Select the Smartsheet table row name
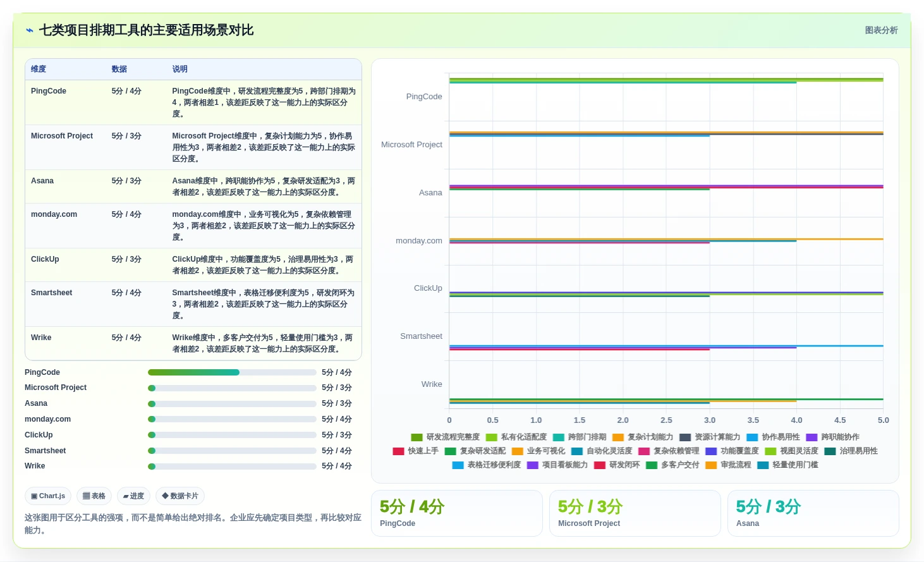This screenshot has width=924, height=562. tap(52, 293)
